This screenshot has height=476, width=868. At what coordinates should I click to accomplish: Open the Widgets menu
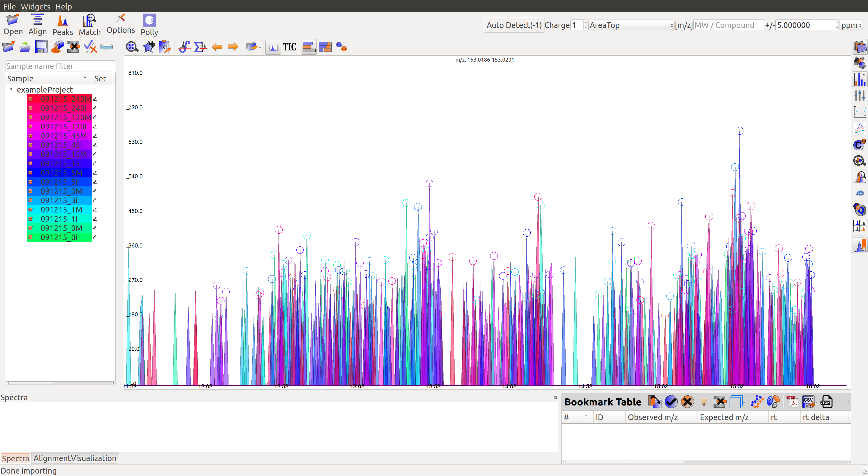(x=35, y=7)
